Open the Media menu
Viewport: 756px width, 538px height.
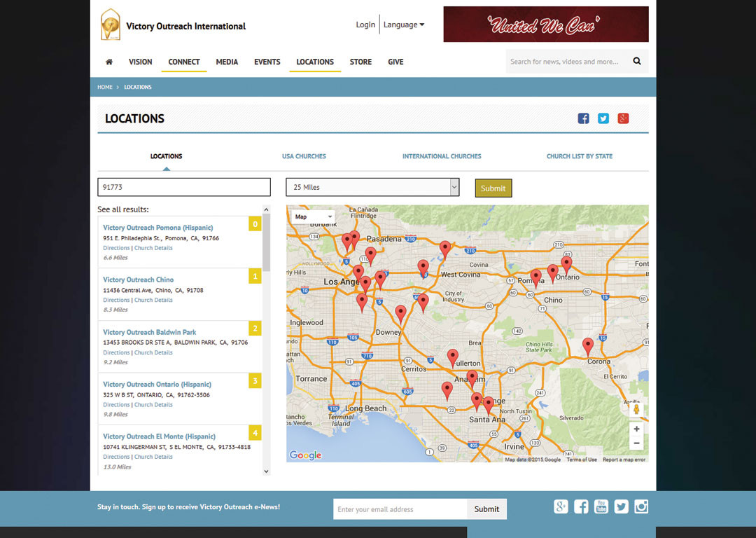[x=227, y=62]
